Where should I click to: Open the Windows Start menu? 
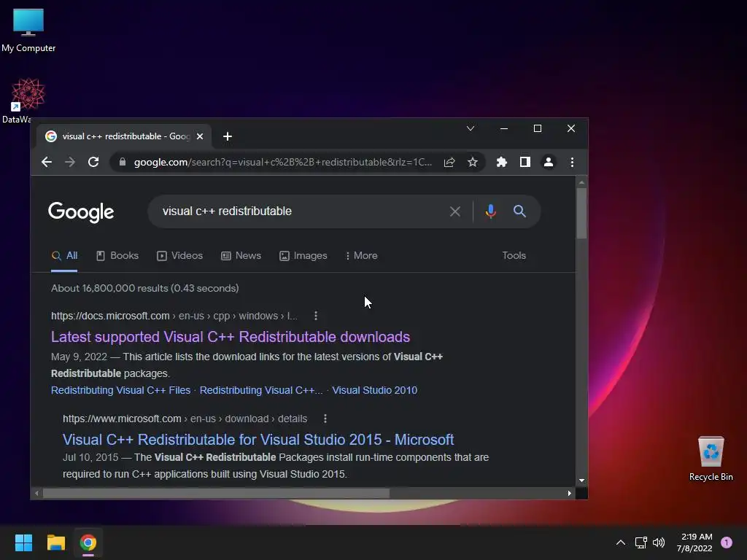click(23, 542)
